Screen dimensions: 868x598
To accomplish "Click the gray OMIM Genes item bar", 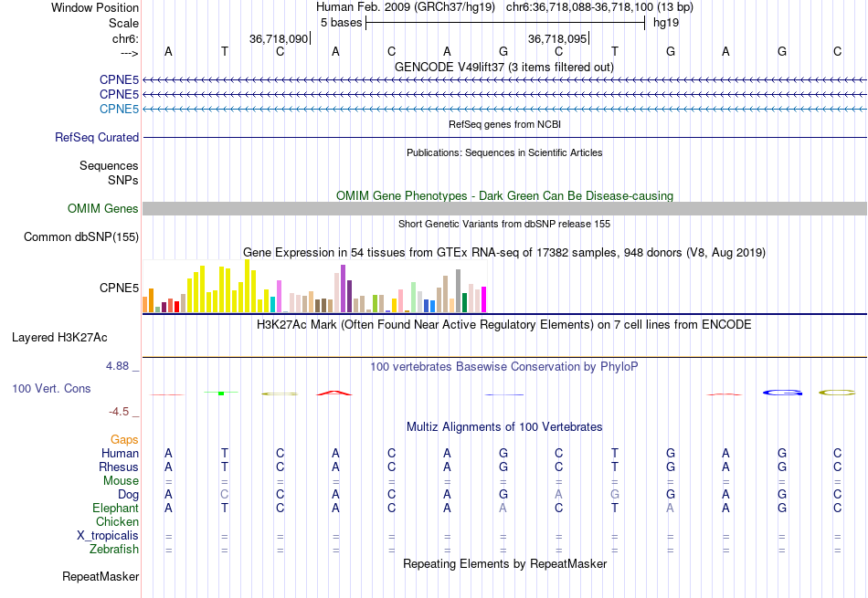I will click(x=505, y=208).
